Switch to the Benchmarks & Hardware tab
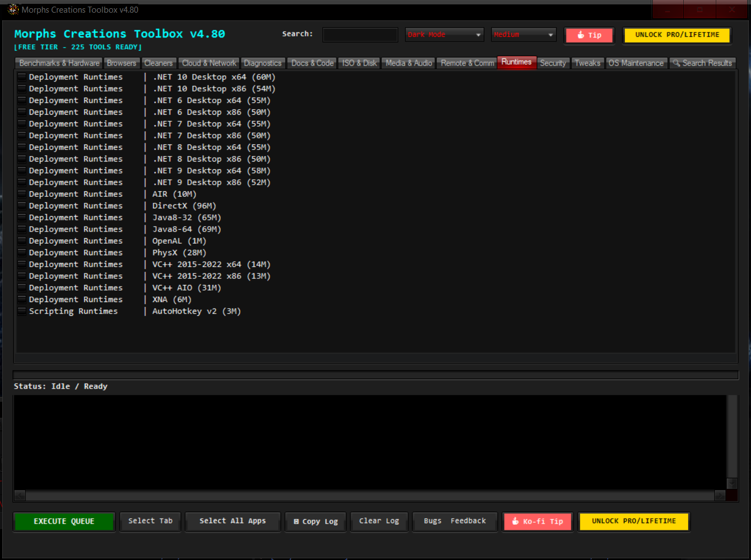Screen dimensions: 751x560 point(60,63)
